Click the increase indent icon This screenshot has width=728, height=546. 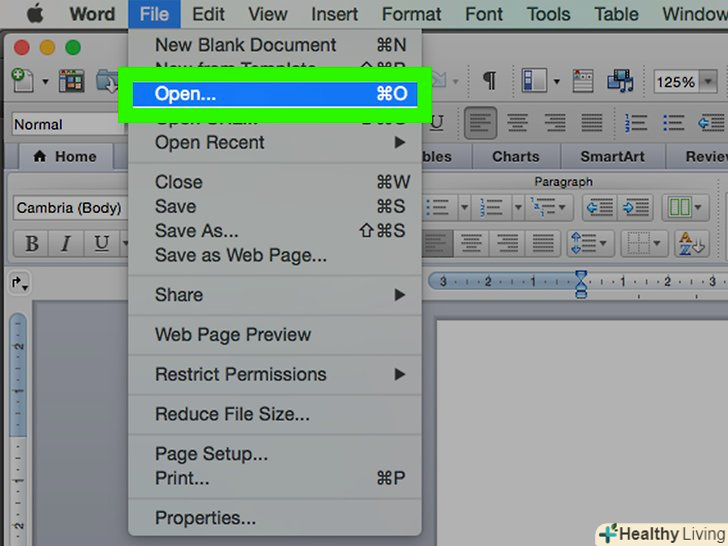(634, 207)
